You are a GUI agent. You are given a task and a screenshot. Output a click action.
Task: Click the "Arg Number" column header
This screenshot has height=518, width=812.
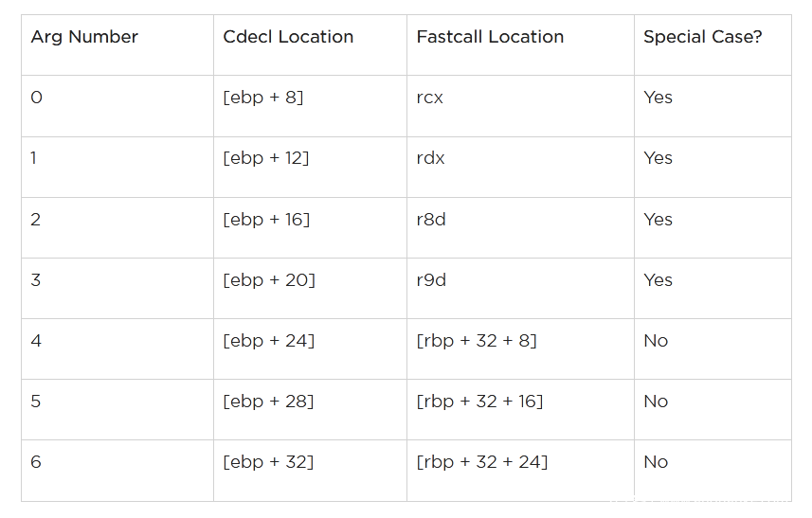click(84, 38)
